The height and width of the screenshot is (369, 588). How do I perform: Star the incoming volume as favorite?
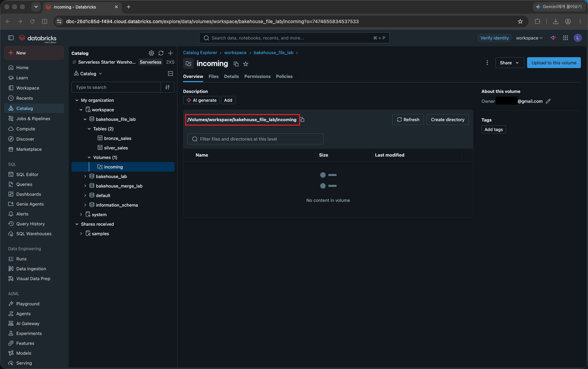pos(246,64)
